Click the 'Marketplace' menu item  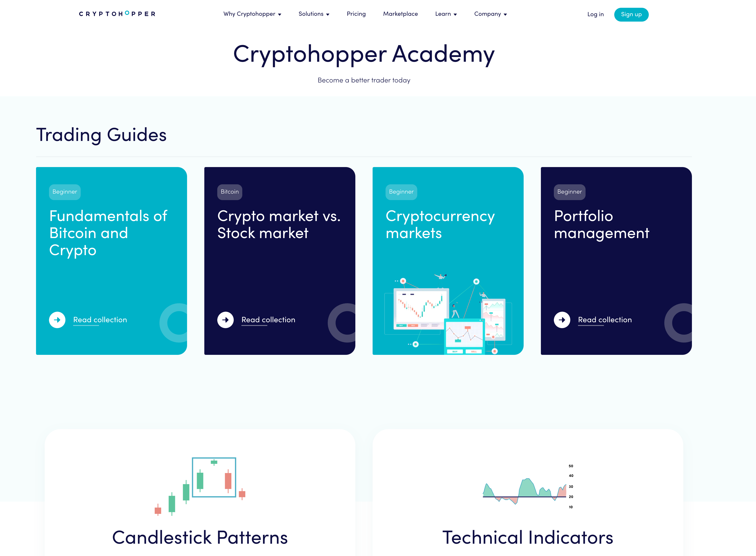click(x=400, y=14)
